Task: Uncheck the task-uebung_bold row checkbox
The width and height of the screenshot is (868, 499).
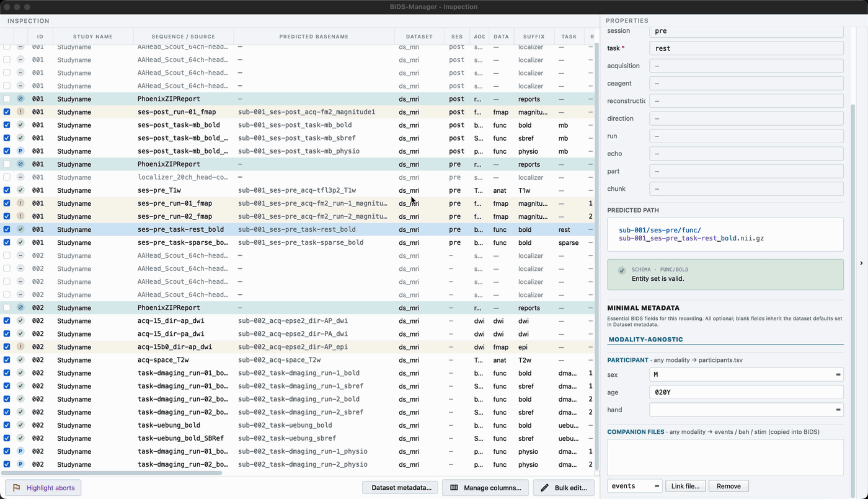Action: pyautogui.click(x=7, y=425)
